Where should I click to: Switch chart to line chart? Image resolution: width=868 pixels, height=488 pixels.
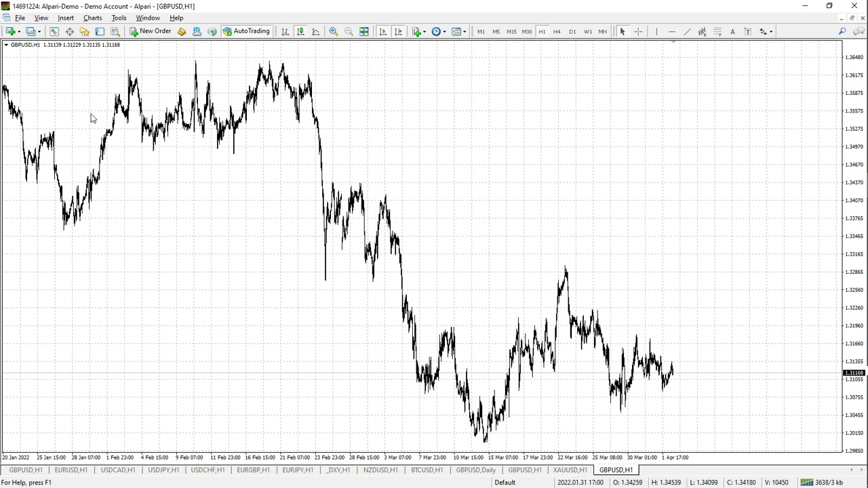click(x=315, y=31)
